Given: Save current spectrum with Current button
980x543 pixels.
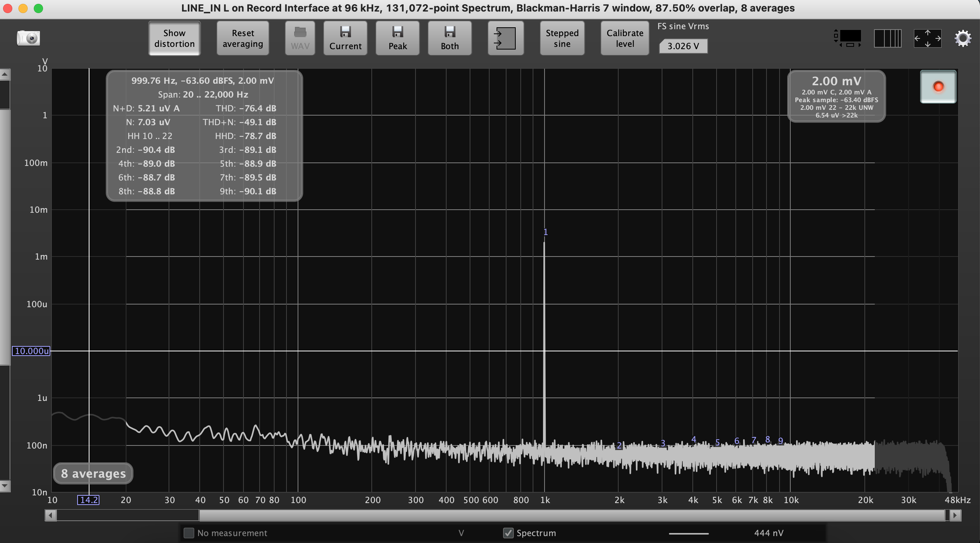Looking at the screenshot, I should [x=345, y=38].
